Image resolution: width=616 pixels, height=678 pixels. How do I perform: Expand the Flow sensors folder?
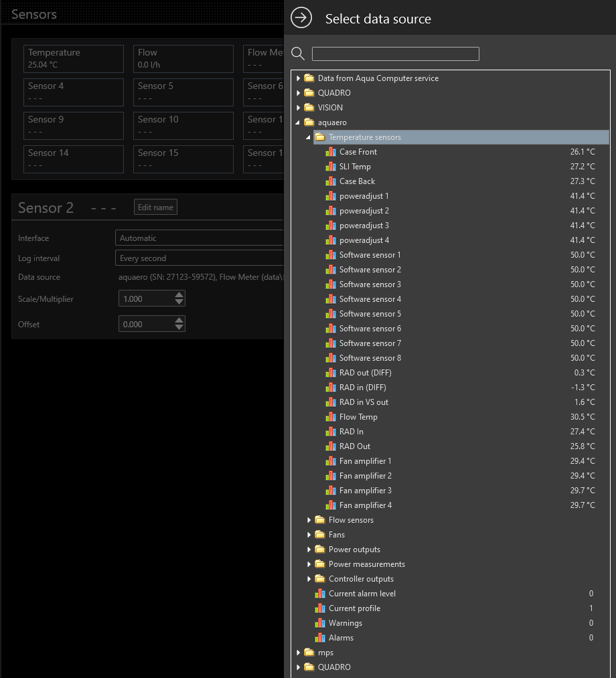(309, 520)
